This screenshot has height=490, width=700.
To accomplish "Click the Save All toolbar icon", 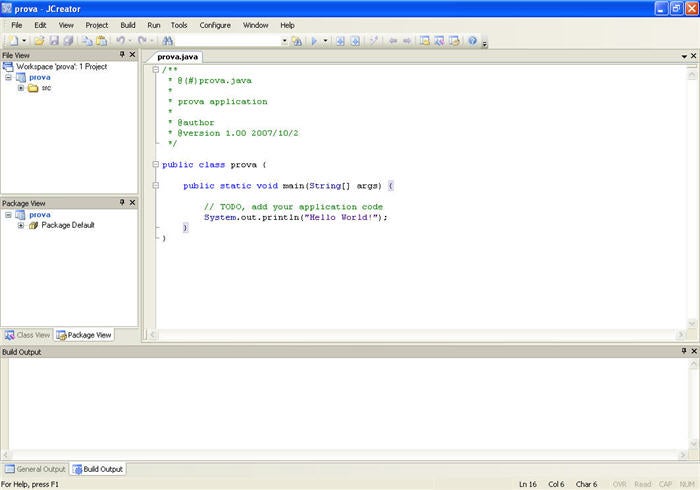I will click(x=68, y=41).
